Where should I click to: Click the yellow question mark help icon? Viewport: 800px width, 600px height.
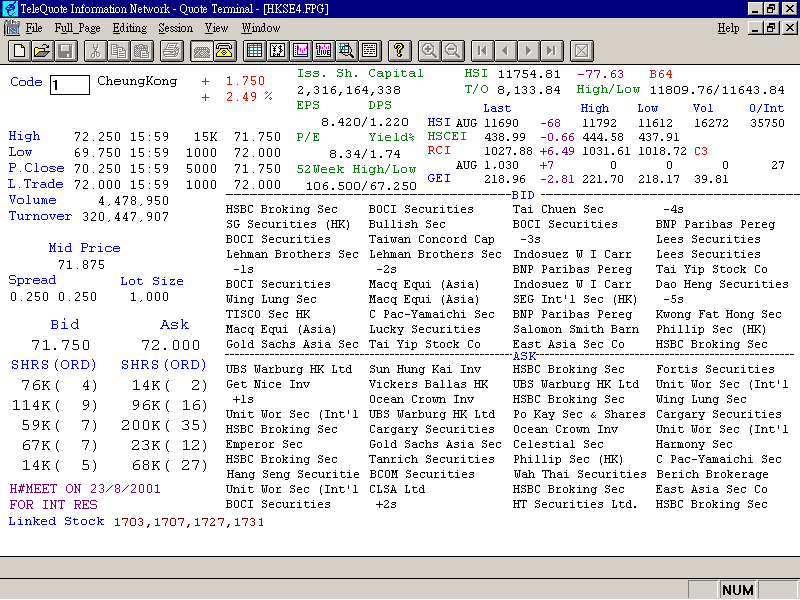point(399,51)
